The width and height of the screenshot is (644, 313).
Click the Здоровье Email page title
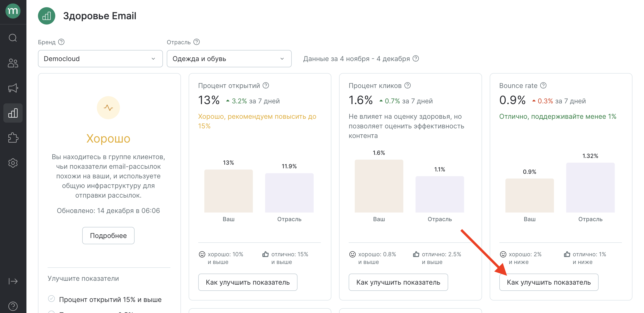point(100,16)
